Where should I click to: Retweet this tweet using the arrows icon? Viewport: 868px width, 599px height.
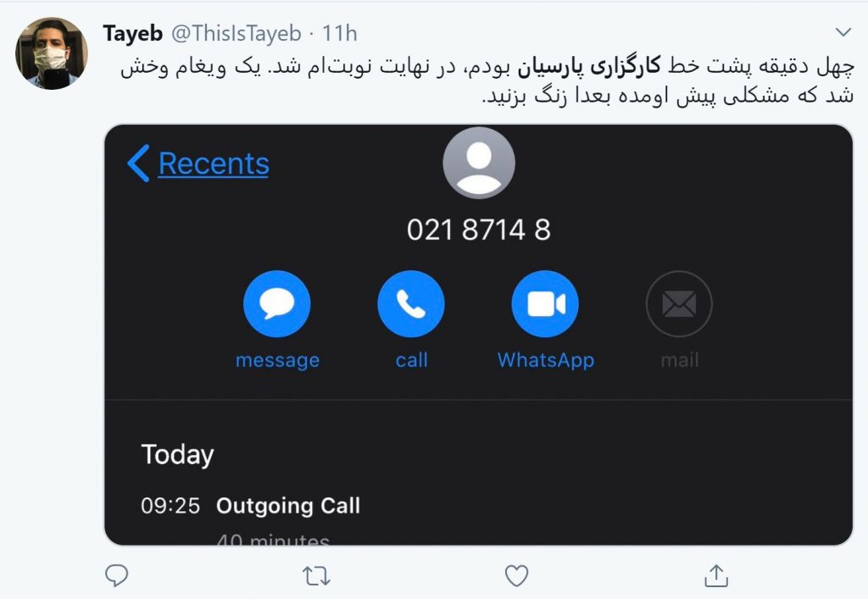coord(317,576)
